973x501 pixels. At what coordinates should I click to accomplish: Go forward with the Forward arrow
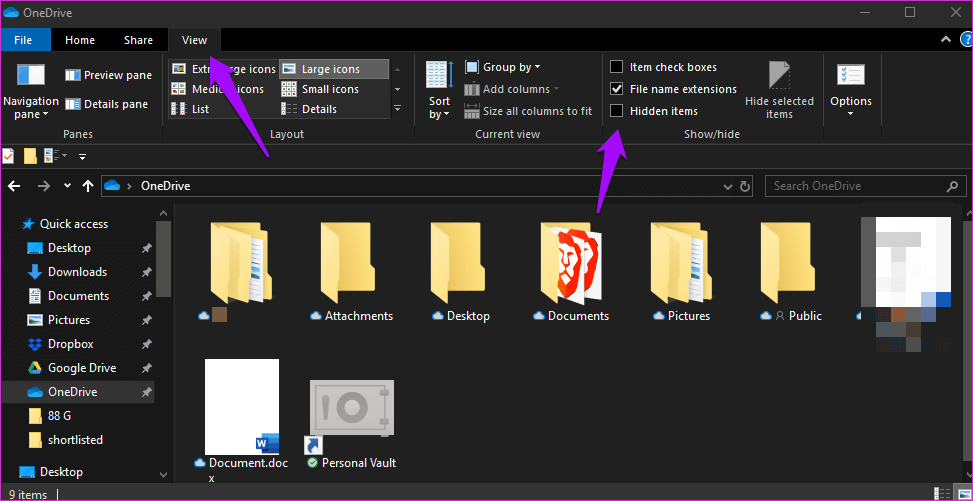tap(43, 186)
